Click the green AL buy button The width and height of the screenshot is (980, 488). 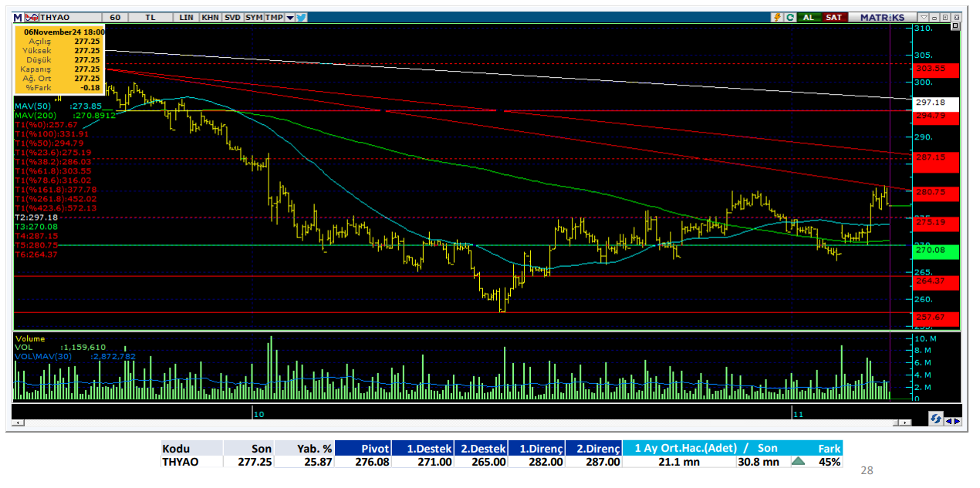click(x=809, y=17)
